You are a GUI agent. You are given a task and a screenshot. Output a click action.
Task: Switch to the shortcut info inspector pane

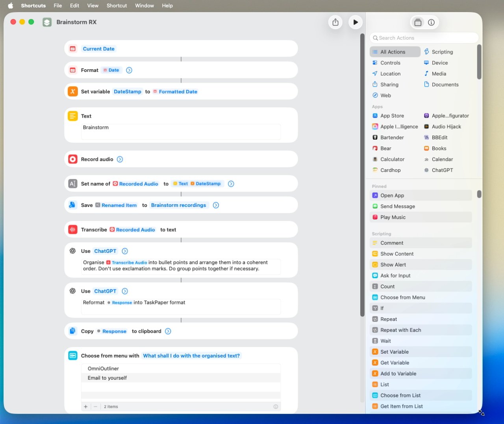432,22
